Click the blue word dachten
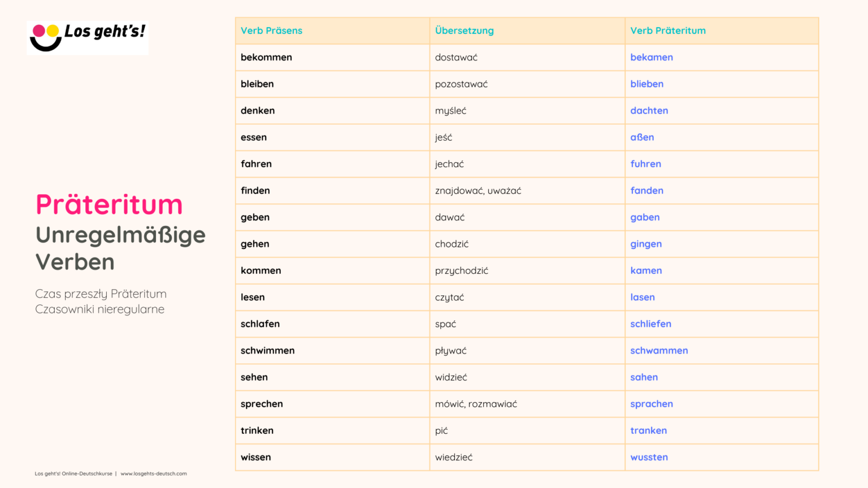 coord(649,111)
